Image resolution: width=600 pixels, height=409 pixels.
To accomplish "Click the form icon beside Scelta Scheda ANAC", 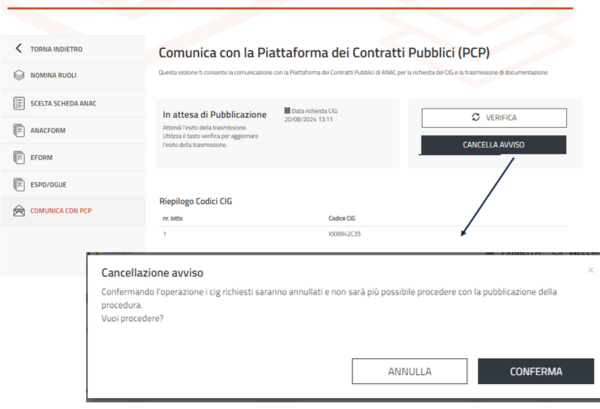I will [18, 103].
